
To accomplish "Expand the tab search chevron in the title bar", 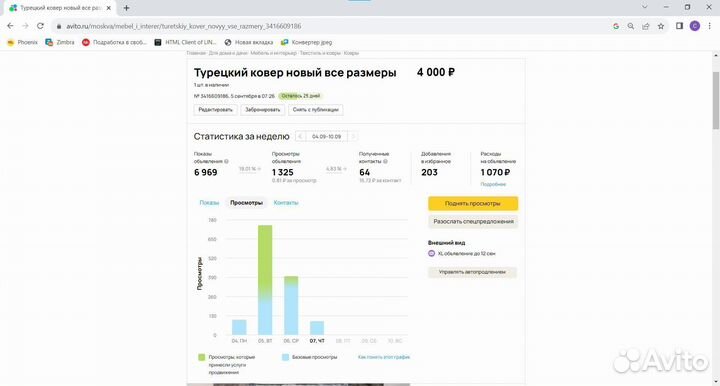I will click(x=645, y=7).
